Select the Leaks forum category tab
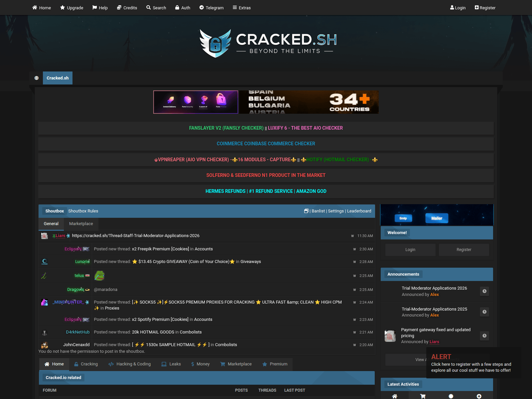Screen dimensions: 532x399 coord(171,364)
